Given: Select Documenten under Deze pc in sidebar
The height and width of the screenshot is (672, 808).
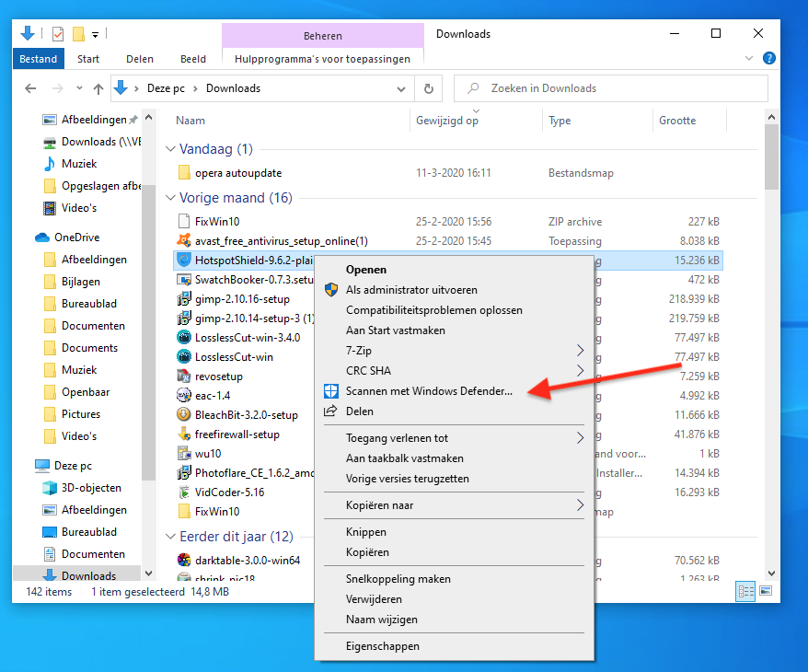Looking at the screenshot, I should [93, 554].
